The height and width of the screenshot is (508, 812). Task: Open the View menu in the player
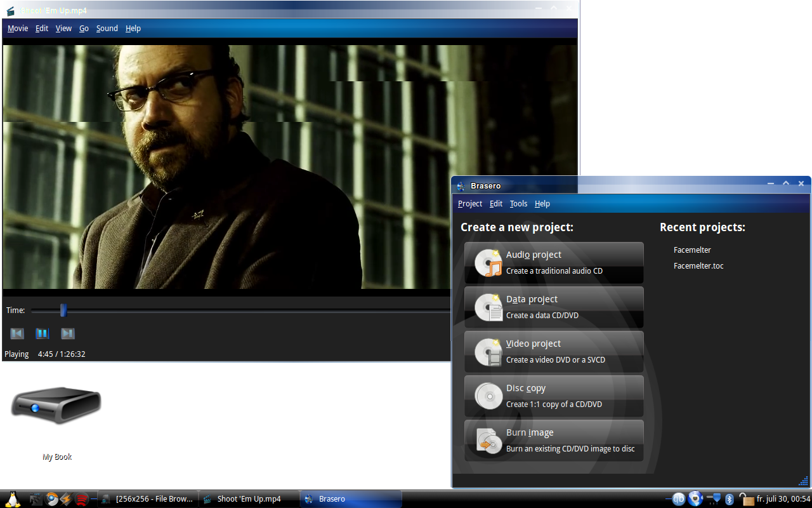[x=63, y=29]
